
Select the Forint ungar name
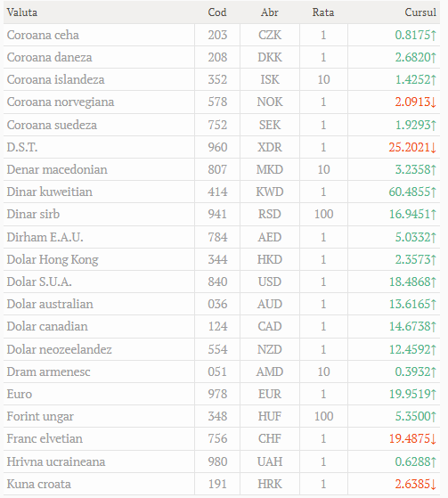click(x=40, y=416)
